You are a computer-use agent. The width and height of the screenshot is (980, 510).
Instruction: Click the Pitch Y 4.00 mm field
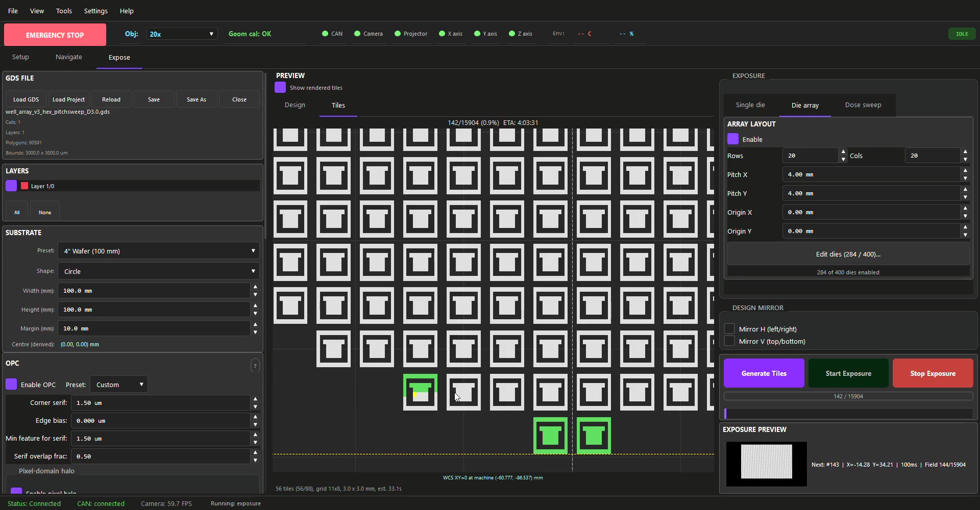pyautogui.click(x=871, y=193)
